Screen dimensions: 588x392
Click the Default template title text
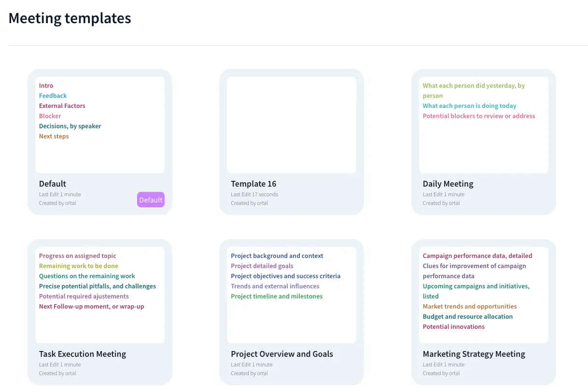tap(53, 184)
